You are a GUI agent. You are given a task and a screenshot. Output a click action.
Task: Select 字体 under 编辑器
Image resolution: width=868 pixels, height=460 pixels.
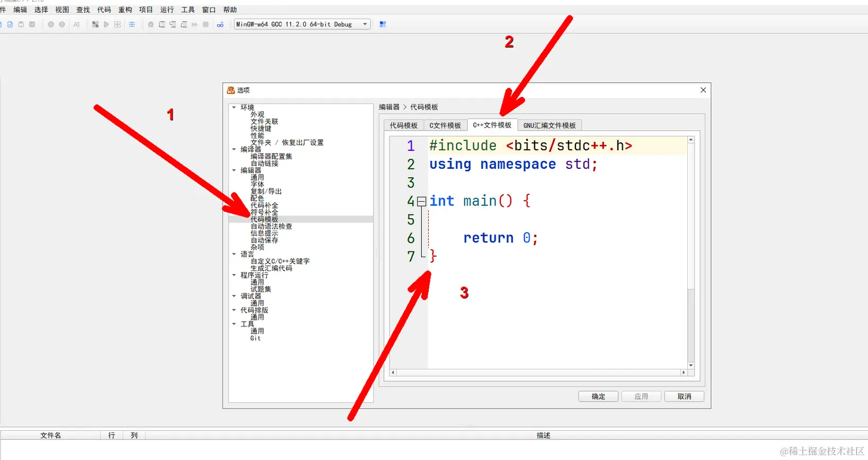[257, 184]
